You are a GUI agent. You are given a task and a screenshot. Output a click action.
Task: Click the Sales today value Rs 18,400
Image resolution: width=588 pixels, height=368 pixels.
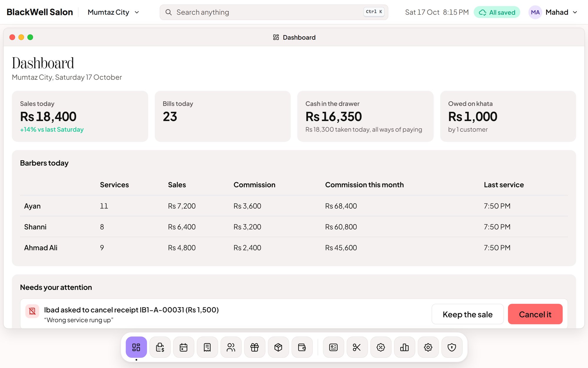[x=48, y=117]
